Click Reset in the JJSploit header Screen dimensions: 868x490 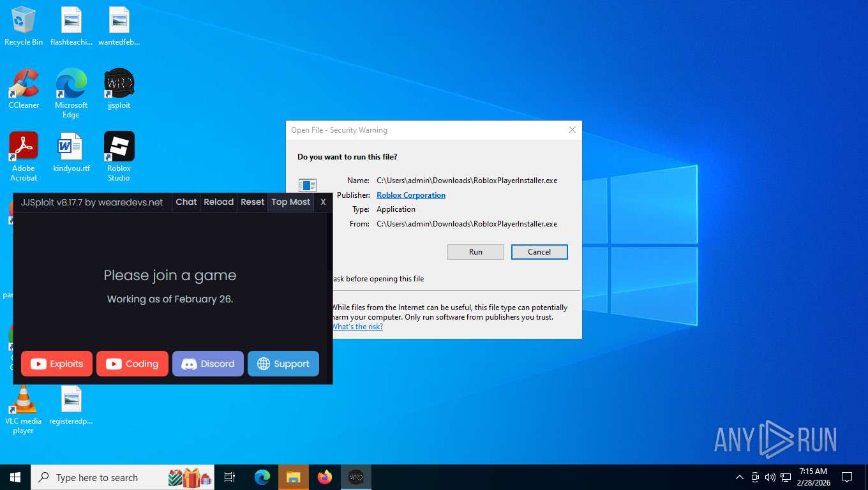point(252,202)
